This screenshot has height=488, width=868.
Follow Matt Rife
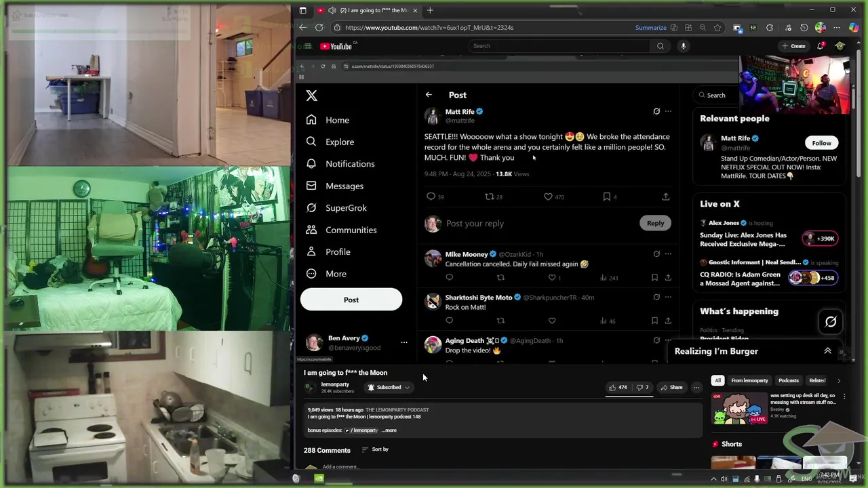pyautogui.click(x=821, y=143)
